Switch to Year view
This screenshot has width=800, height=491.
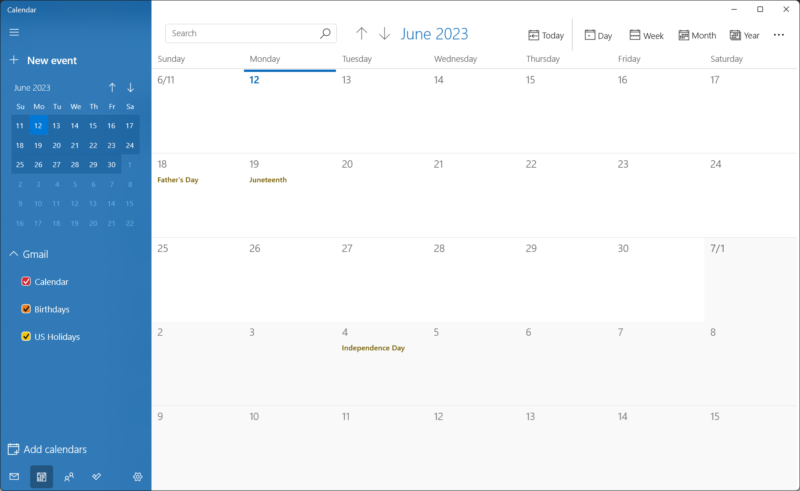pyautogui.click(x=744, y=35)
